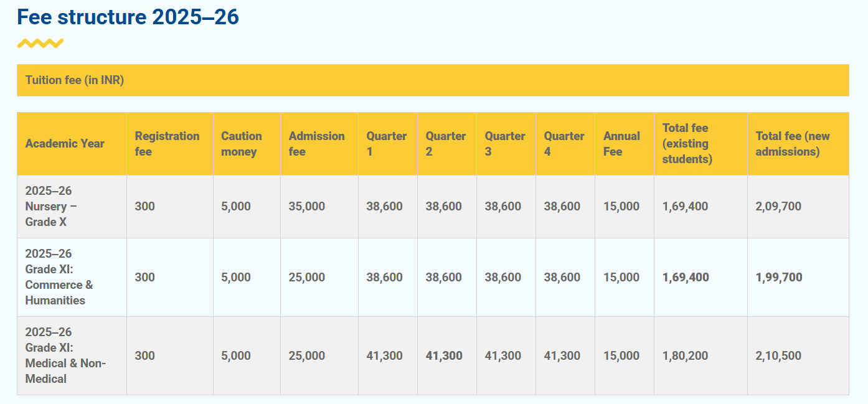The height and width of the screenshot is (404, 868).
Task: Select the 1,80,200 existing students total cell
Action: coord(685,356)
